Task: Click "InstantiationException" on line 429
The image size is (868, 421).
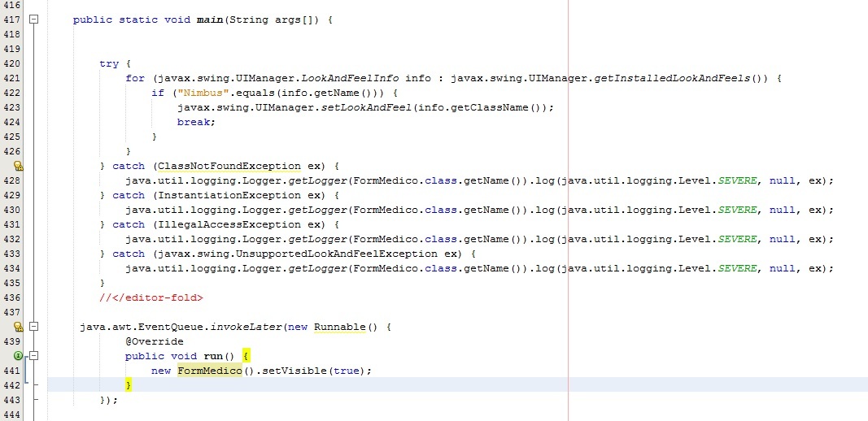Action: [229, 195]
